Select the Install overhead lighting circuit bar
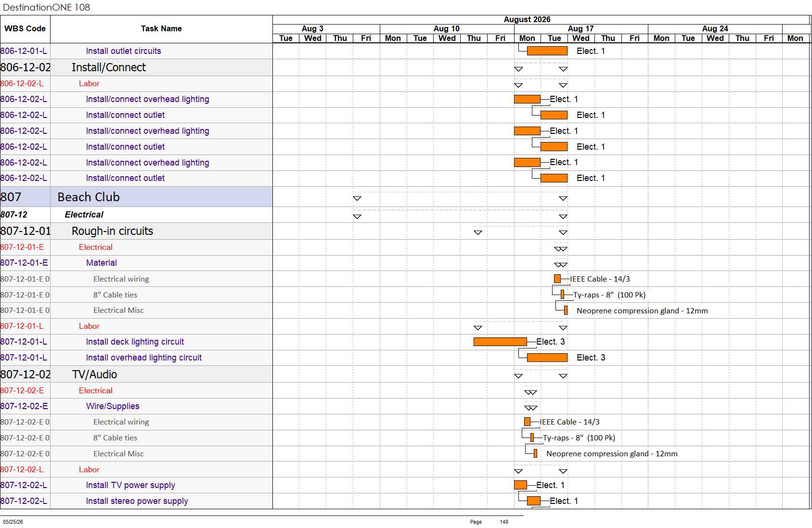 point(547,358)
